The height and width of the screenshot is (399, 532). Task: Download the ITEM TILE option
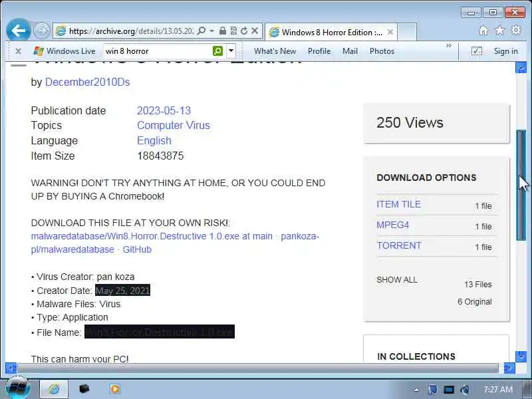[398, 204]
